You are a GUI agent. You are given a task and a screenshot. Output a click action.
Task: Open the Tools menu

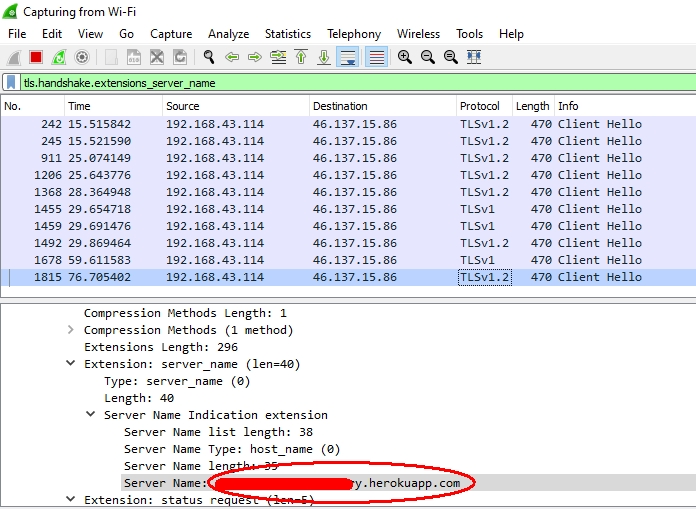(469, 34)
